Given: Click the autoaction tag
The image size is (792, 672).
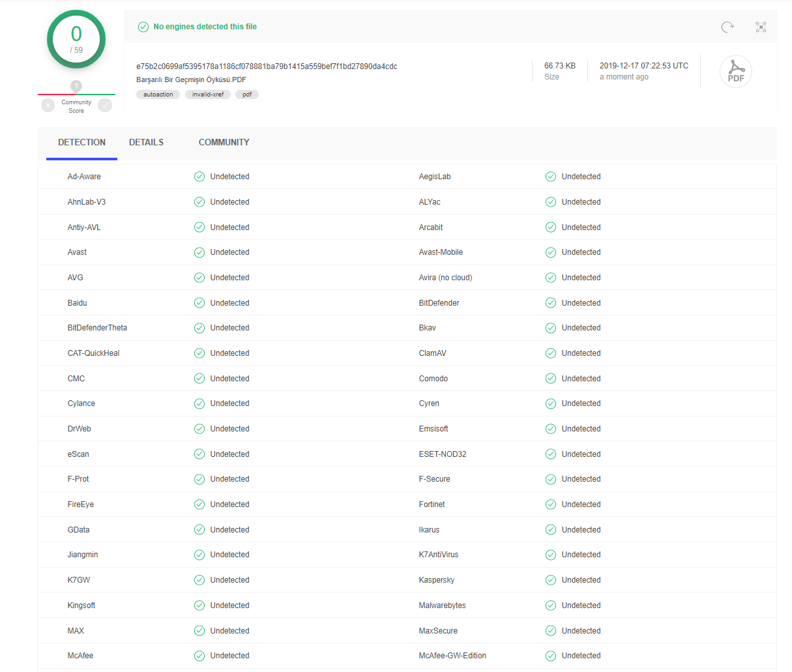Looking at the screenshot, I should pyautogui.click(x=158, y=95).
